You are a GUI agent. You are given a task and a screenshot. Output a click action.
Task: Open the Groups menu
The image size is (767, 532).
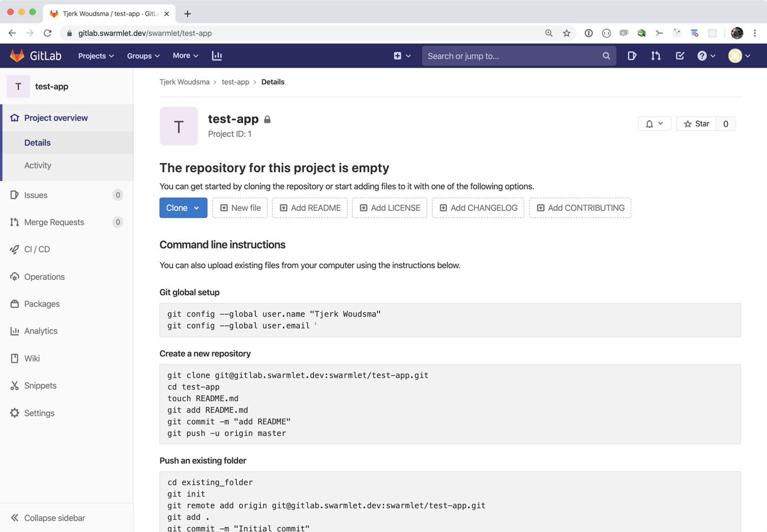[143, 56]
